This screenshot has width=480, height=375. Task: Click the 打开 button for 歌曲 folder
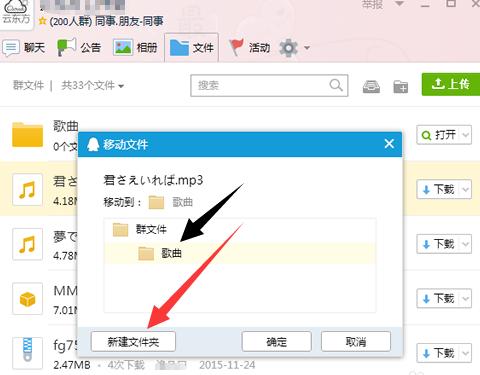pyautogui.click(x=438, y=135)
